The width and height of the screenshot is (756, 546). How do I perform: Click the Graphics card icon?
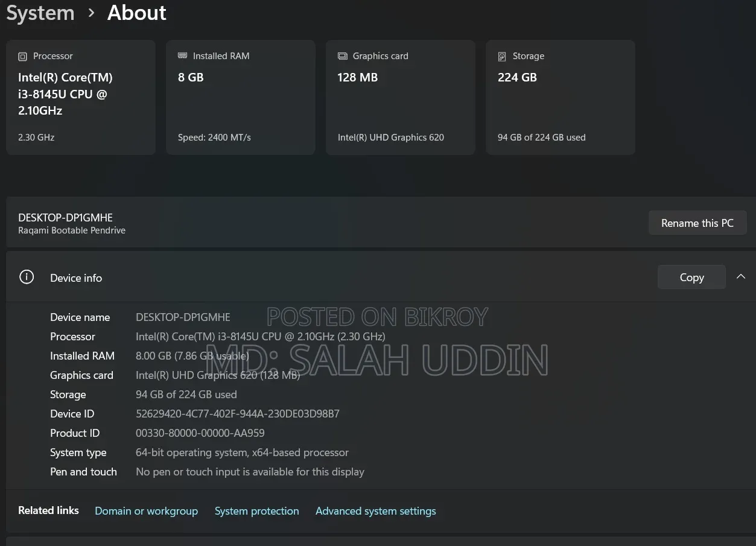(x=343, y=56)
